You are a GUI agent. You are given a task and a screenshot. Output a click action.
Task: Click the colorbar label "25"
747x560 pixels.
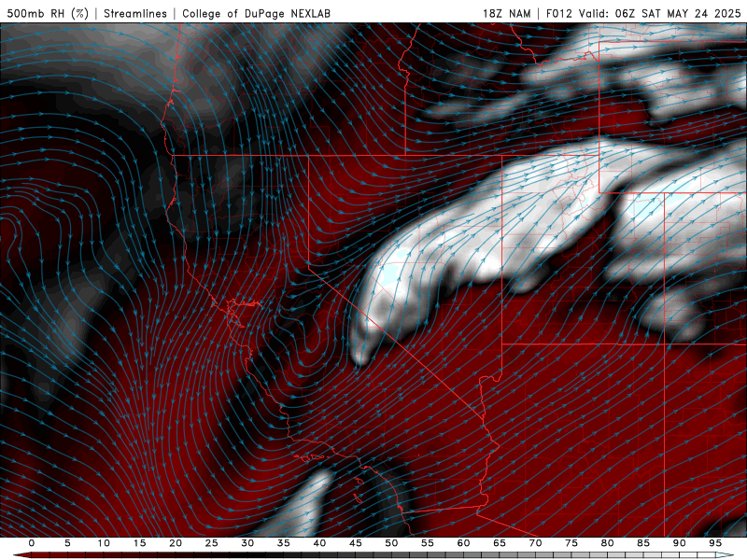click(212, 543)
